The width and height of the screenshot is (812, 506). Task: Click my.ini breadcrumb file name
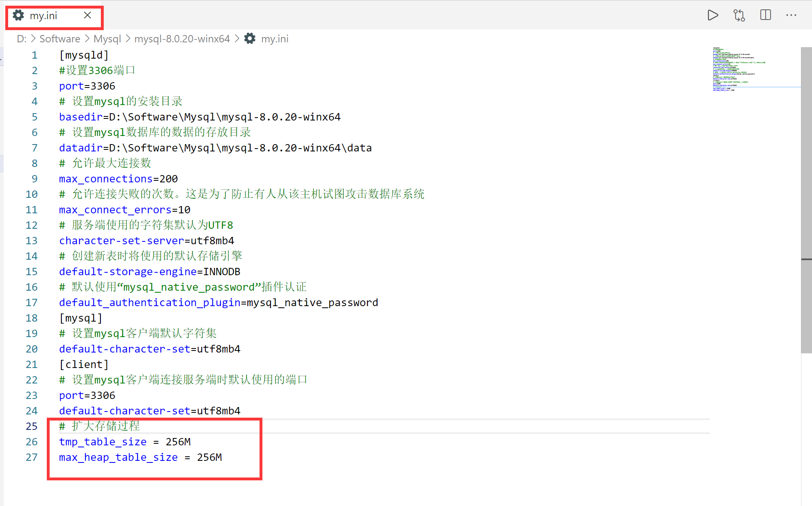click(x=275, y=39)
